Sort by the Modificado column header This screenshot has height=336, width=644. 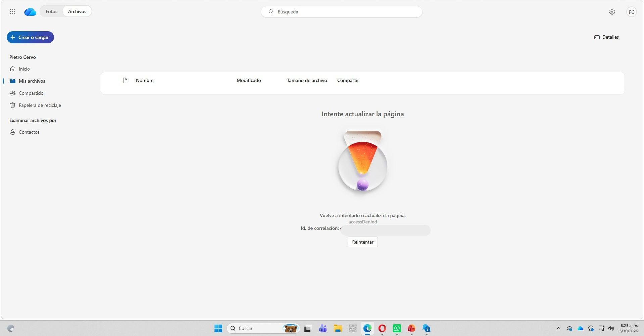tap(249, 80)
